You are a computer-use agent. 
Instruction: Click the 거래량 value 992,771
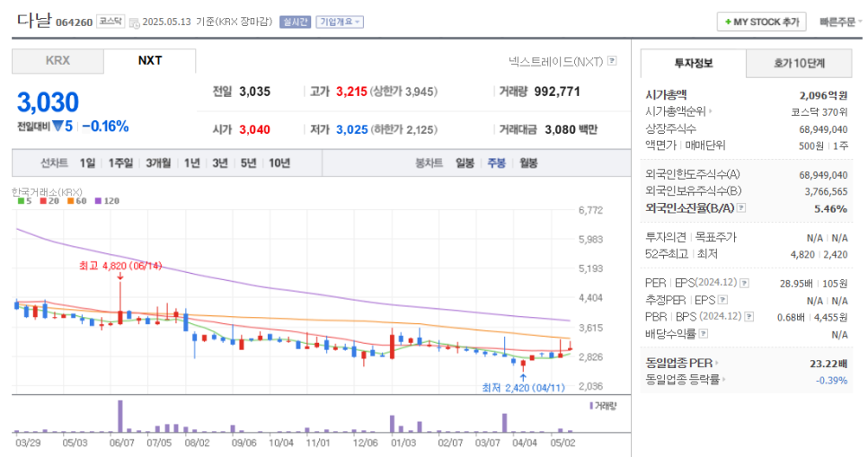557,92
